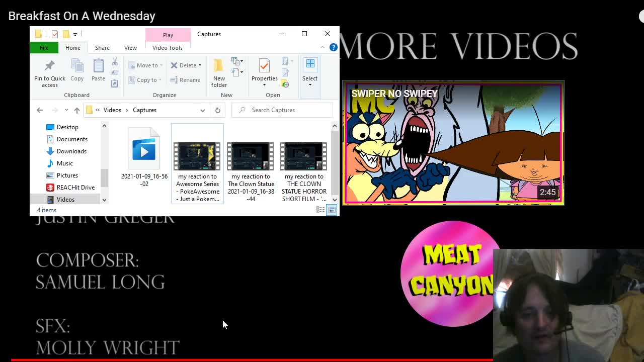Image resolution: width=644 pixels, height=362 pixels.
Task: Expand the Properties dropdown arrow
Action: click(x=264, y=84)
